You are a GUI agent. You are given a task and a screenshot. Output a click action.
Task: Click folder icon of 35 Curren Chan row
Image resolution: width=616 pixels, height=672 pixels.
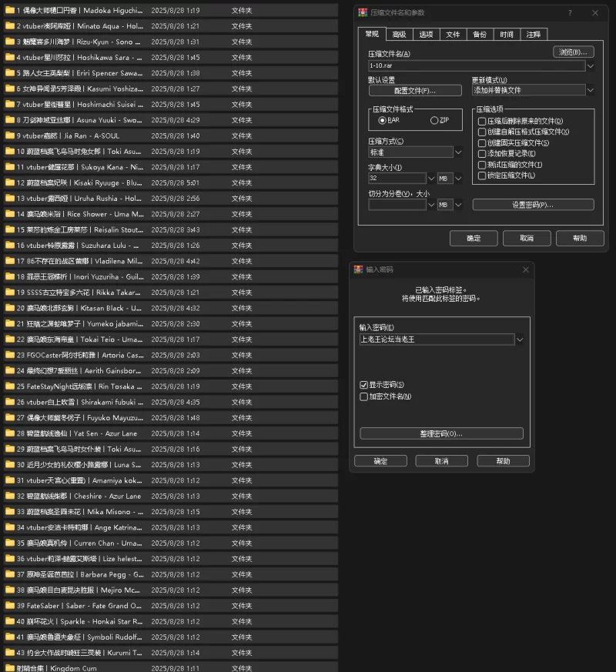[x=9, y=543]
